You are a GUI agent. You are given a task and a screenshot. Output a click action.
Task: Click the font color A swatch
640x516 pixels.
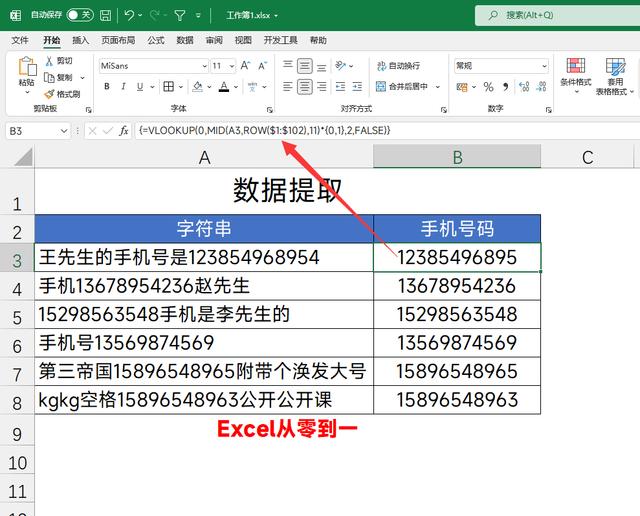coord(224,87)
